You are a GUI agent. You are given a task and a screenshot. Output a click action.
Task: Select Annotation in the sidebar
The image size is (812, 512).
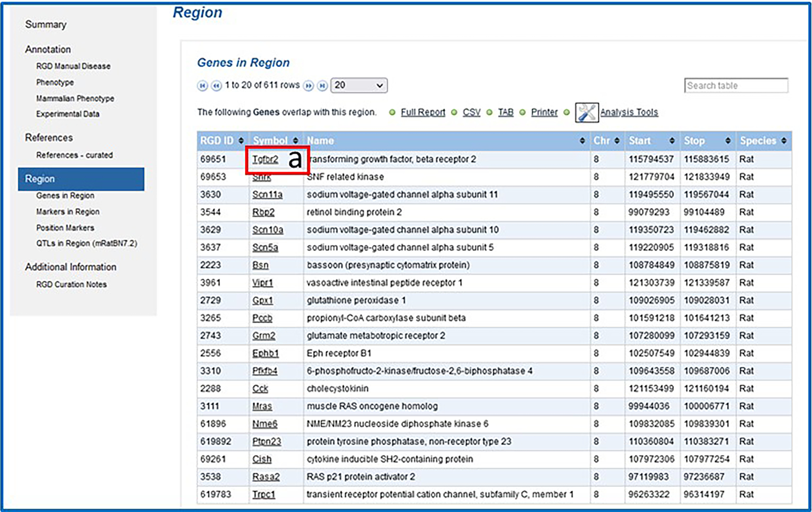pyautogui.click(x=48, y=49)
